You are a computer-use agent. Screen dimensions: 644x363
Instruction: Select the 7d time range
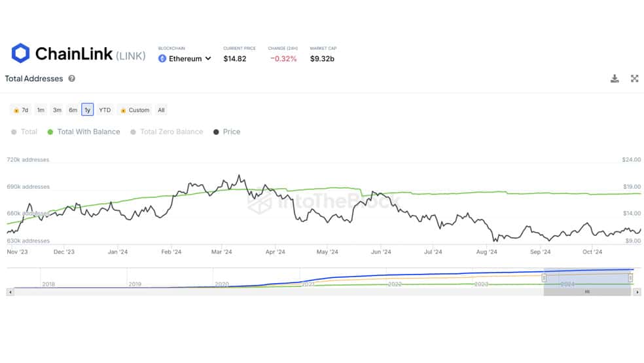pos(20,110)
